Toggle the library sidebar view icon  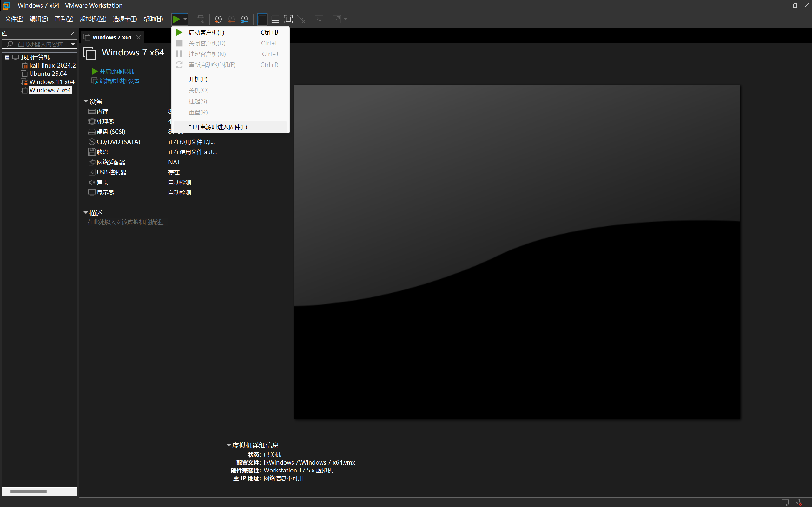click(262, 19)
